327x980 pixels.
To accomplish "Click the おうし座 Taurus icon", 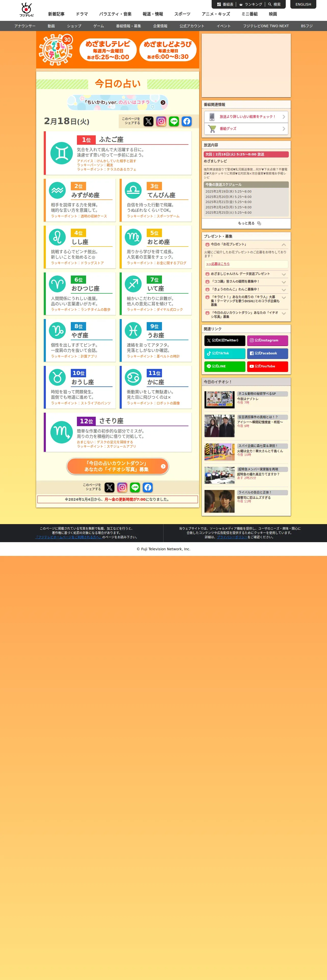I will coord(58,377).
